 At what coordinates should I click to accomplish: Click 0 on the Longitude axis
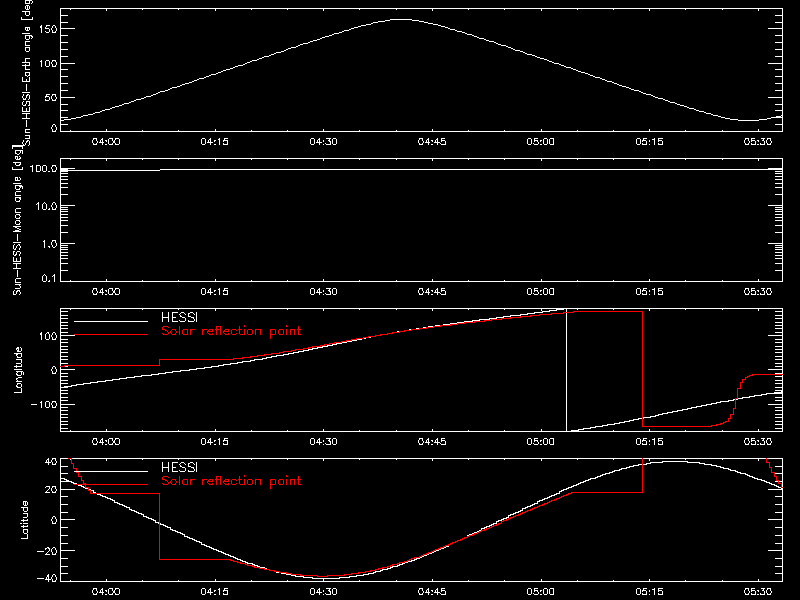click(x=54, y=370)
